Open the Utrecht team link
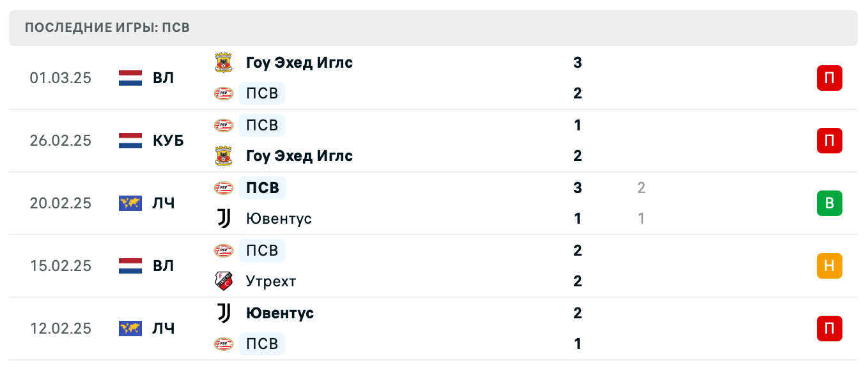The image size is (868, 372). [x=271, y=281]
